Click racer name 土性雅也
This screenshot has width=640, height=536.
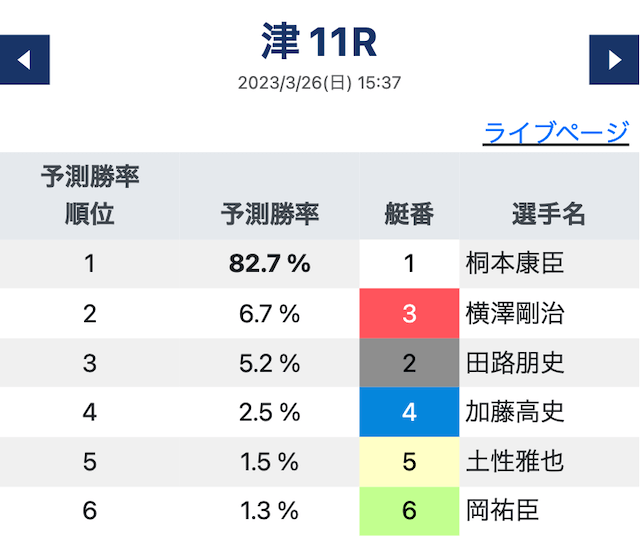pyautogui.click(x=515, y=462)
